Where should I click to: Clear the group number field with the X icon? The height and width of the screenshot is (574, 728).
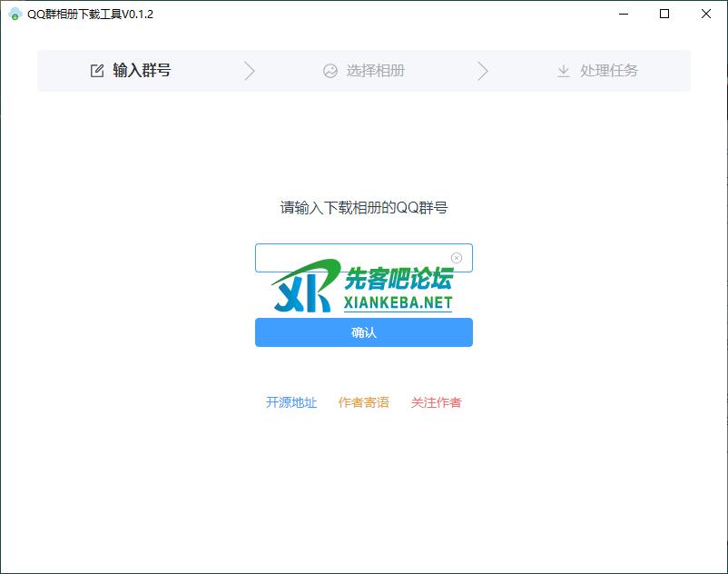[457, 258]
